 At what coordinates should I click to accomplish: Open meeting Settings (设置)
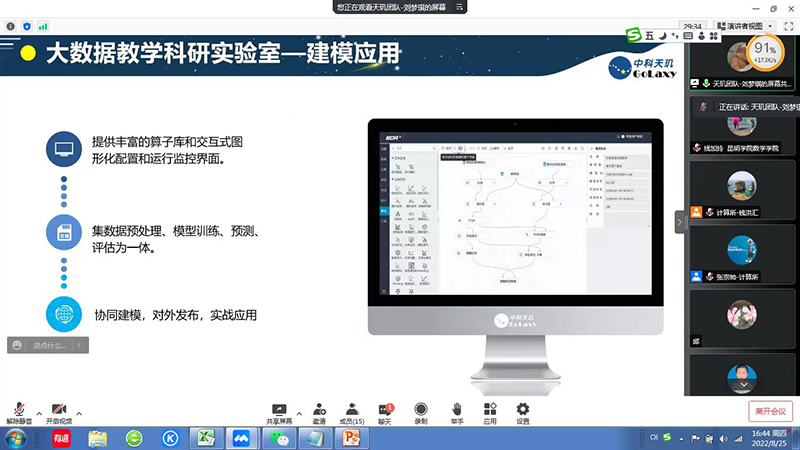pyautogui.click(x=522, y=411)
